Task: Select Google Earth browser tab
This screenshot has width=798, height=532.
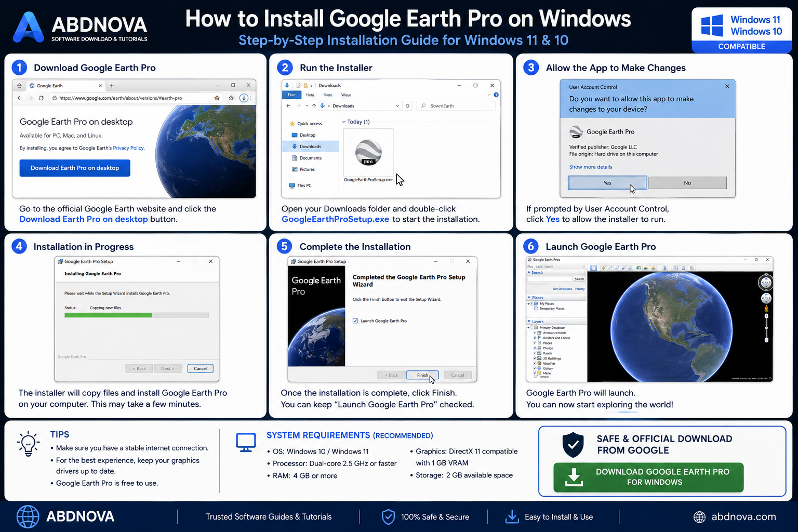Action: pos(66,86)
